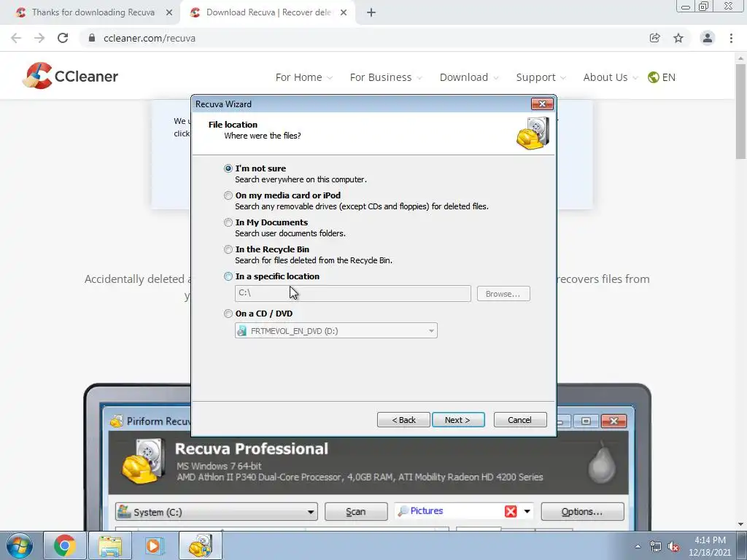Viewport: 747px width, 560px height.
Task: Select "In a specific location" radio button
Action: pyautogui.click(x=228, y=276)
